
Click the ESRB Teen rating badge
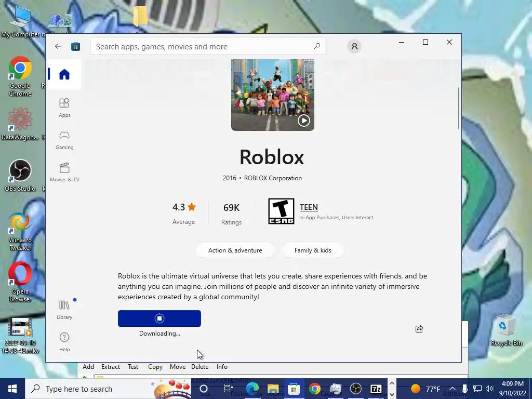(x=281, y=211)
